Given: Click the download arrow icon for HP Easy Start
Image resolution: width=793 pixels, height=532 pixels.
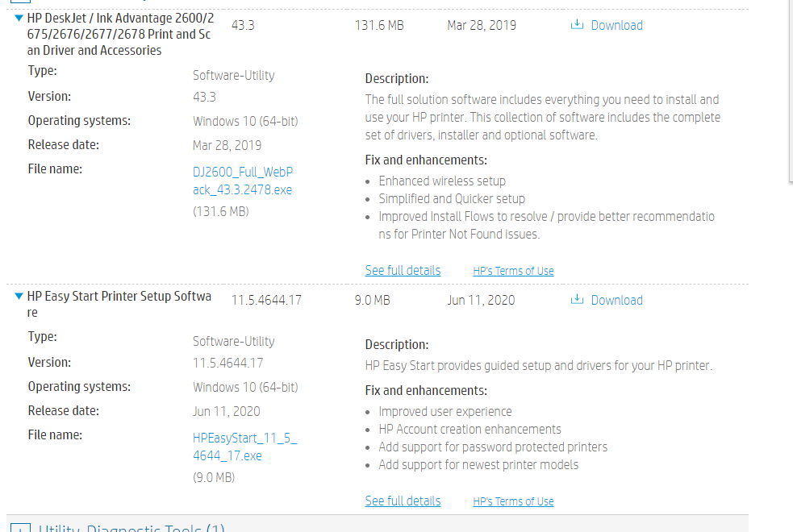Looking at the screenshot, I should (577, 300).
